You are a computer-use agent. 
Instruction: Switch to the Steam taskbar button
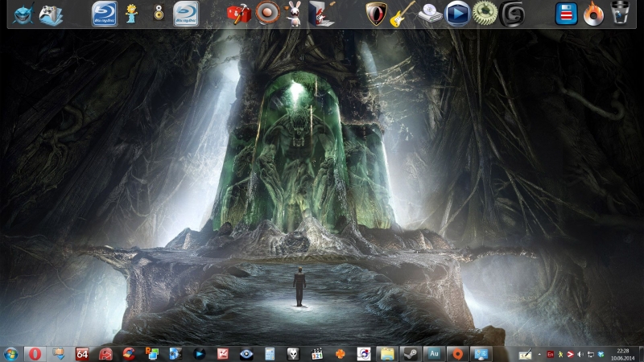(411, 354)
